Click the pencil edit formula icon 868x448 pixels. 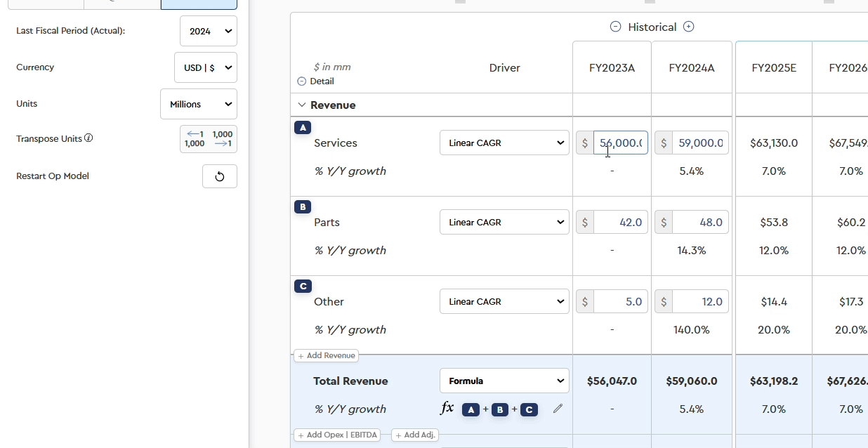click(558, 409)
